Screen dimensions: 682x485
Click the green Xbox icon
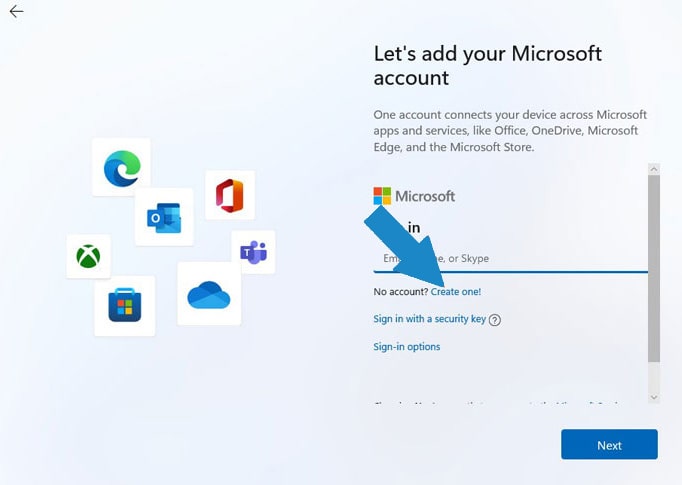click(89, 257)
